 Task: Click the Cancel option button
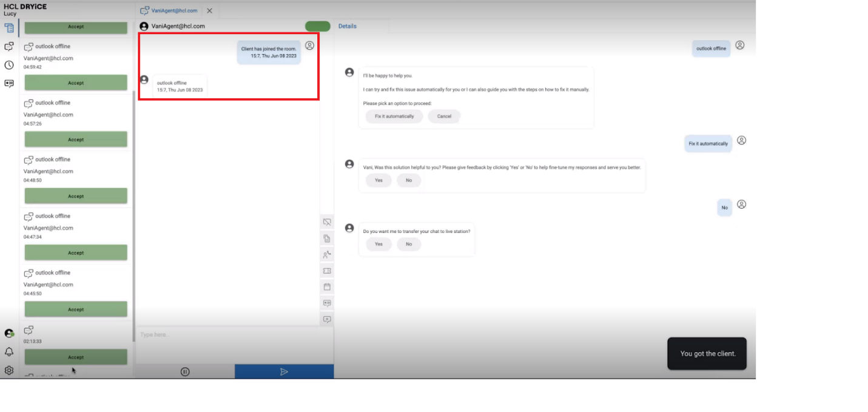click(x=444, y=116)
